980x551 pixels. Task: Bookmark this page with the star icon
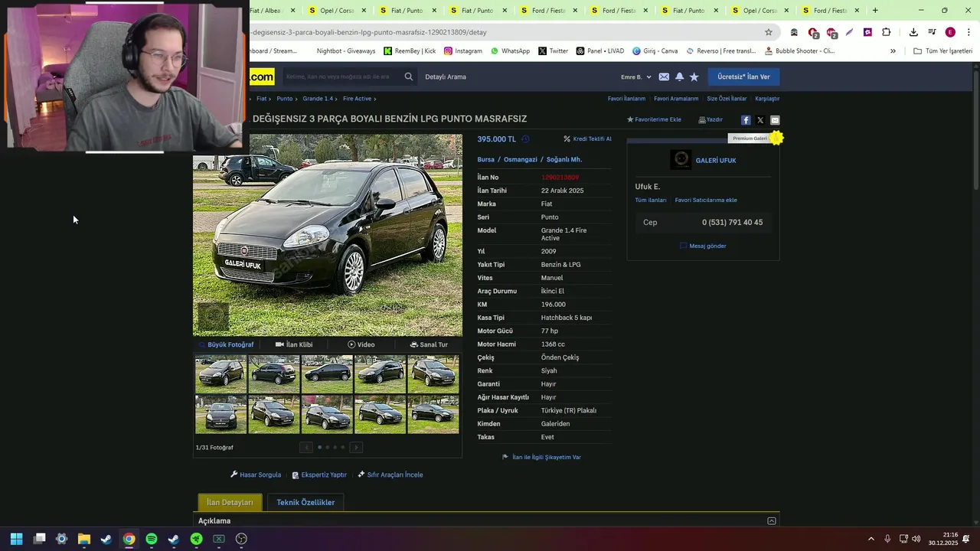(x=769, y=32)
